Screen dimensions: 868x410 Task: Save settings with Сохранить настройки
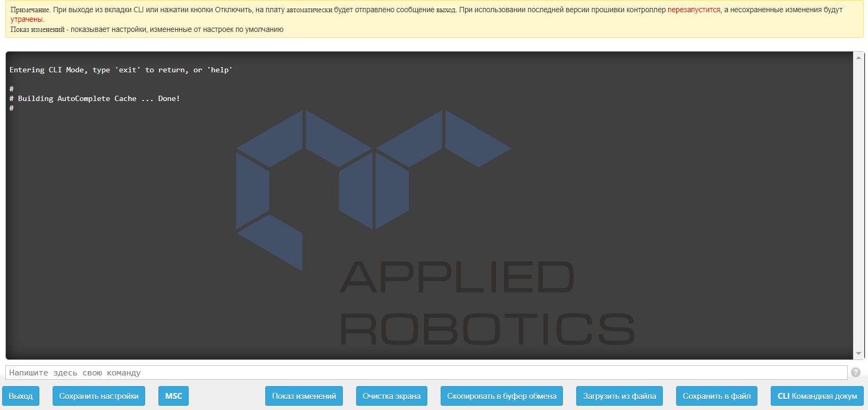99,396
